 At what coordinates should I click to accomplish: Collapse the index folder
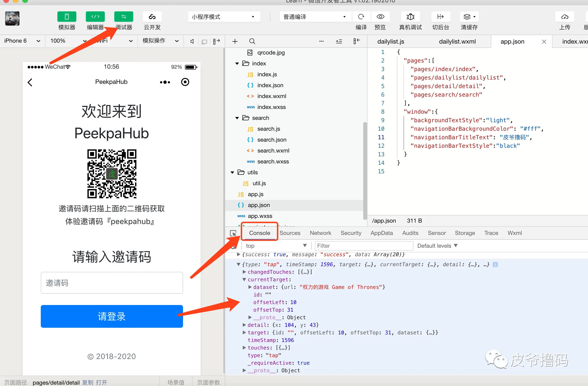237,63
